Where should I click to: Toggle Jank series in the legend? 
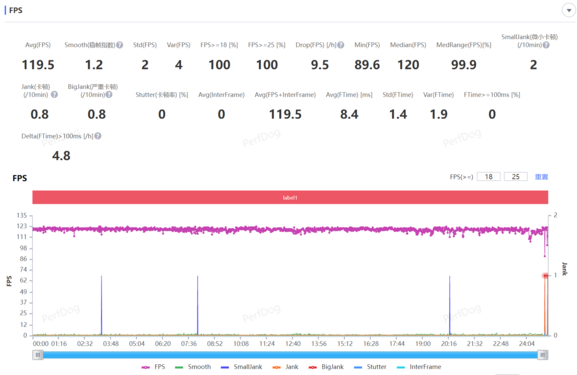(285, 367)
